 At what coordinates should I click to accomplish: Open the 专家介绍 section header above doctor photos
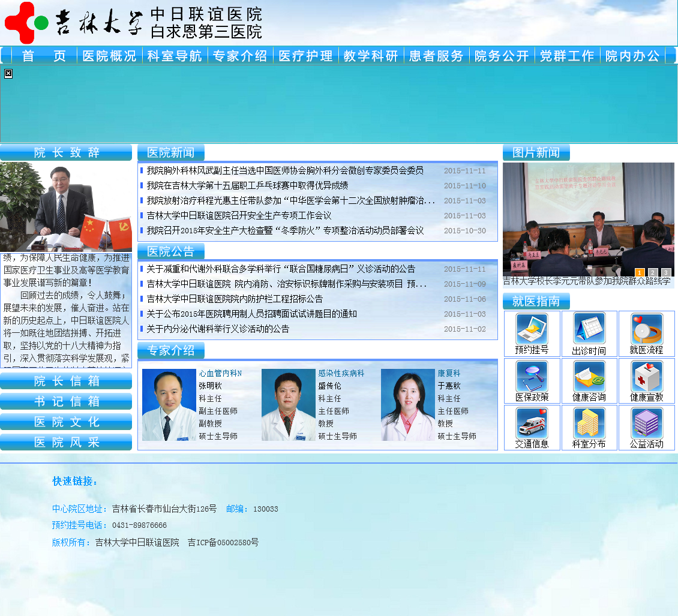coord(171,350)
